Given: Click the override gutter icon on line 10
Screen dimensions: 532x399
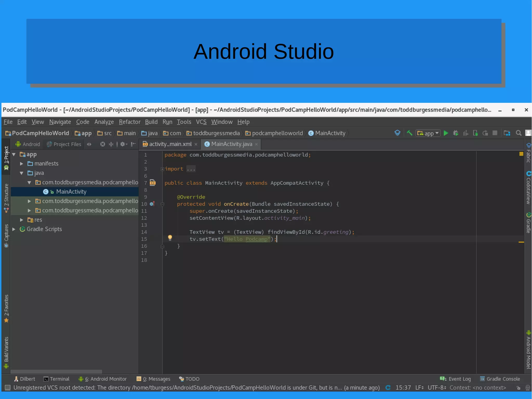Looking at the screenshot, I should [x=152, y=204].
